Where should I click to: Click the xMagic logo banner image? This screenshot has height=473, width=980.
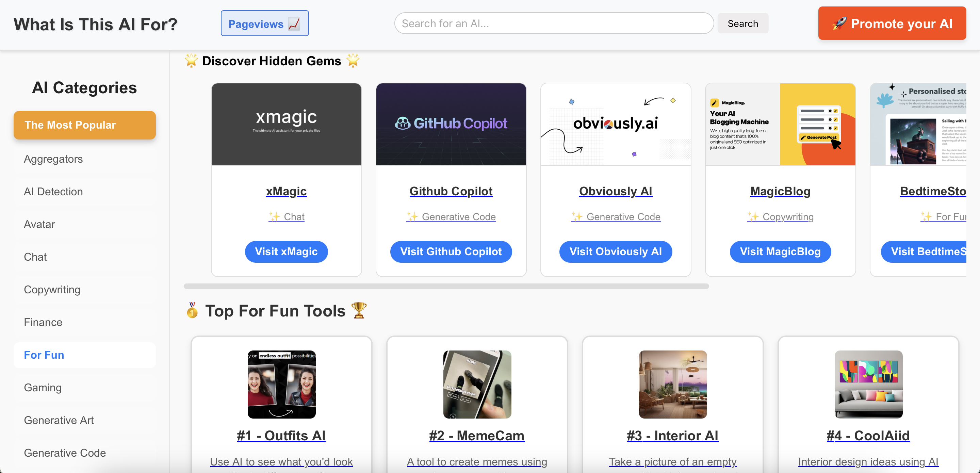click(x=286, y=124)
